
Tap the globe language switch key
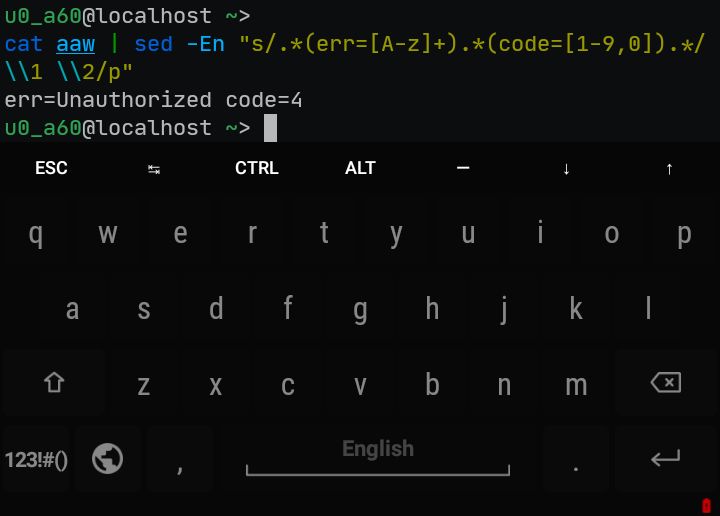point(107,458)
